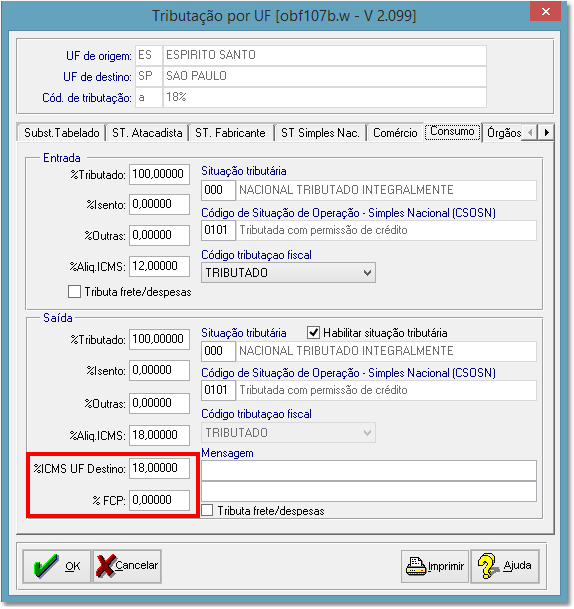Select the Consumo tab
This screenshot has width=574, height=609.
point(452,132)
